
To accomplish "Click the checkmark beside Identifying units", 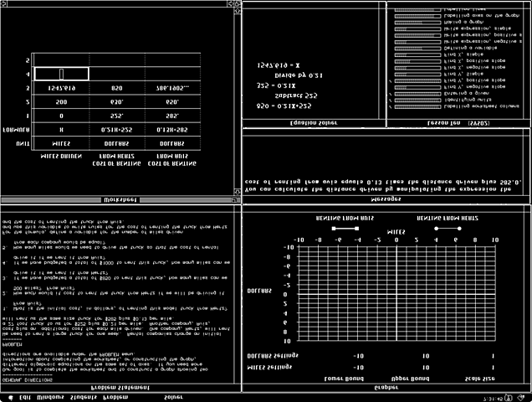I will [390, 100].
